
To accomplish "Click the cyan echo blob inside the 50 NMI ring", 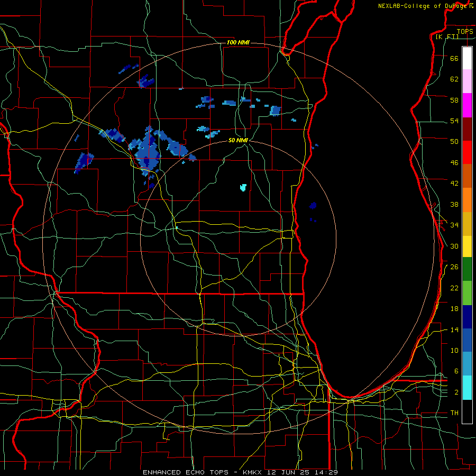I will pyautogui.click(x=243, y=187).
